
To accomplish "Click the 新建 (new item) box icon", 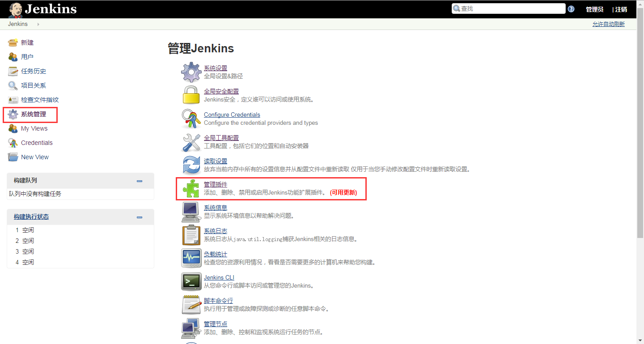I will [13, 42].
